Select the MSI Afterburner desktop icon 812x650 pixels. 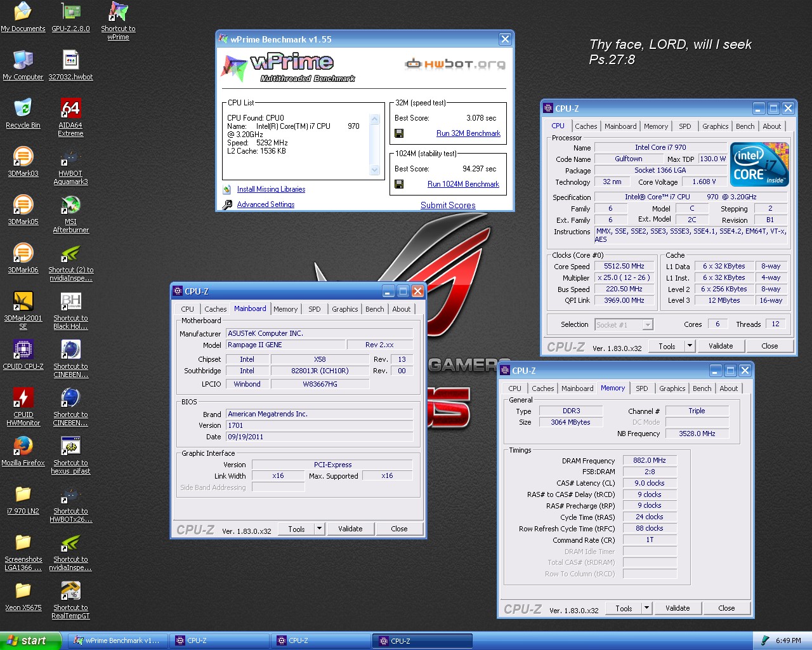coord(70,214)
